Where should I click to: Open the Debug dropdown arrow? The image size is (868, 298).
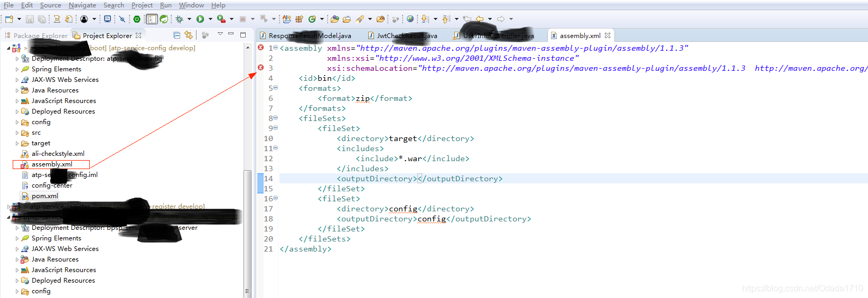click(189, 19)
